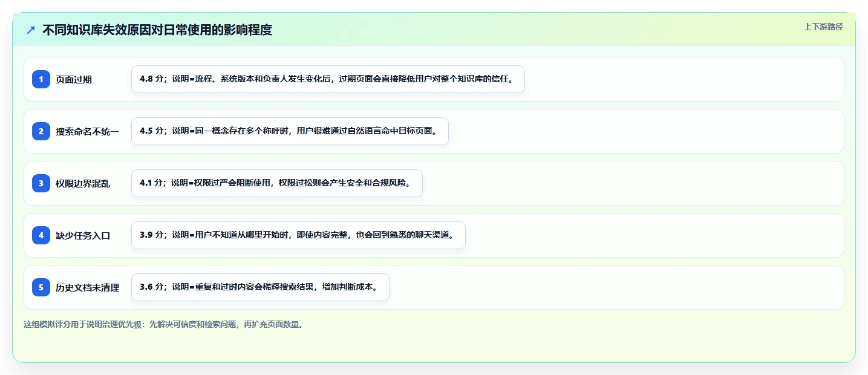This screenshot has height=375, width=868.
Task: Click the 上下游路径 label in the header
Action: click(x=823, y=27)
